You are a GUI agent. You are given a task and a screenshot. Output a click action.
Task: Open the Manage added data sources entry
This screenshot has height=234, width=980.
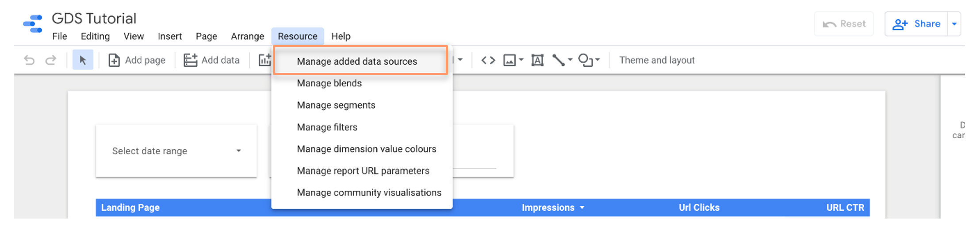(x=357, y=61)
